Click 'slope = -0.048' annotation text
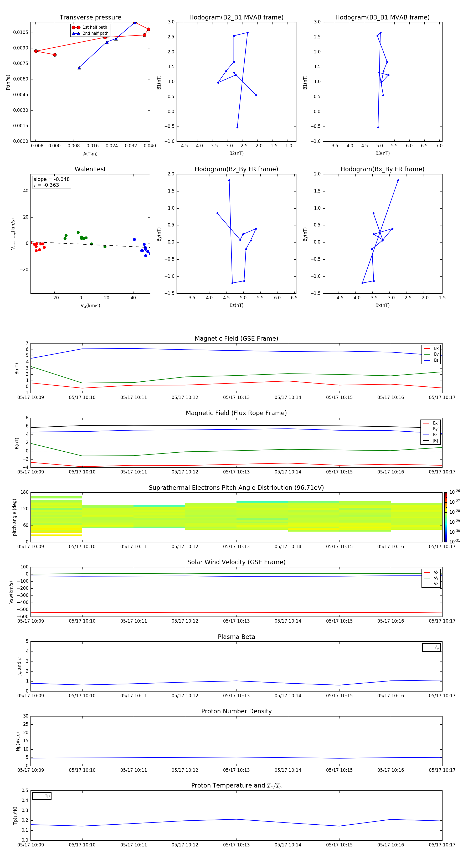 [x=52, y=179]
